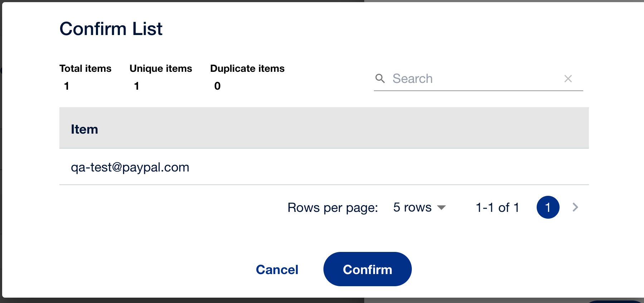The image size is (644, 303).
Task: Click the 'Rows per page:' label
Action: (x=333, y=207)
